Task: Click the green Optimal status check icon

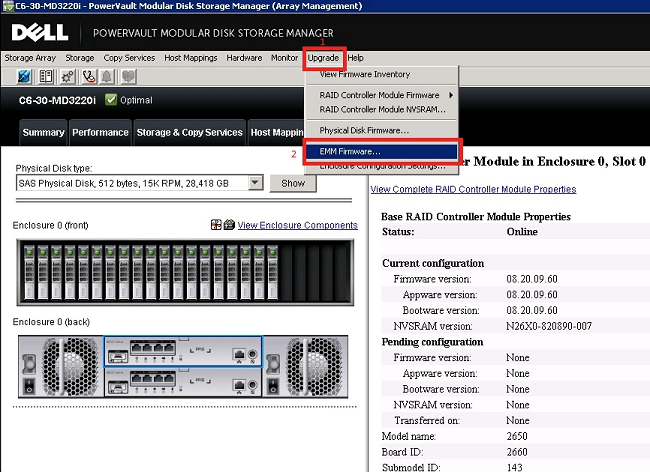Action: (111, 100)
